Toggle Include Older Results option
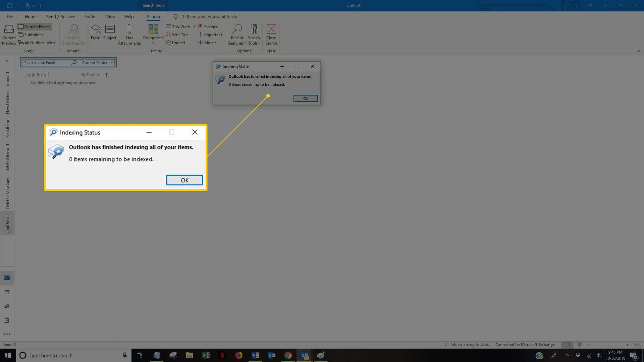The height and width of the screenshot is (362, 644). [72, 35]
